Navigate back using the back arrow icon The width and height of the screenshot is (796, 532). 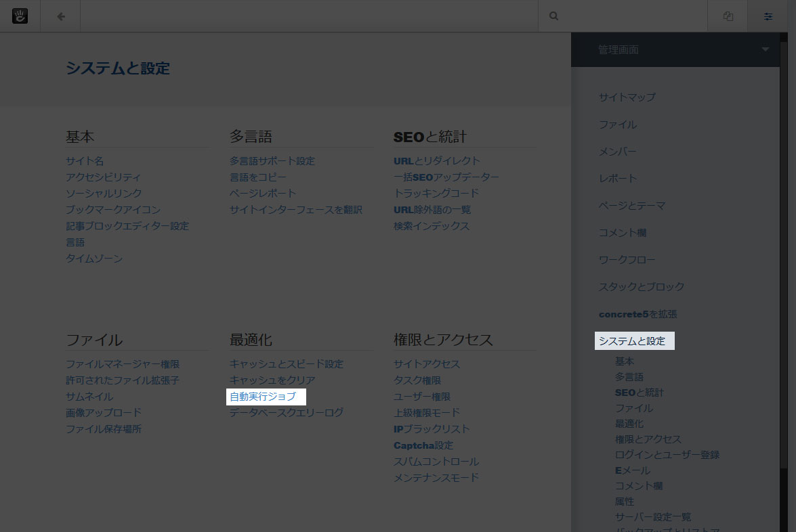60,16
